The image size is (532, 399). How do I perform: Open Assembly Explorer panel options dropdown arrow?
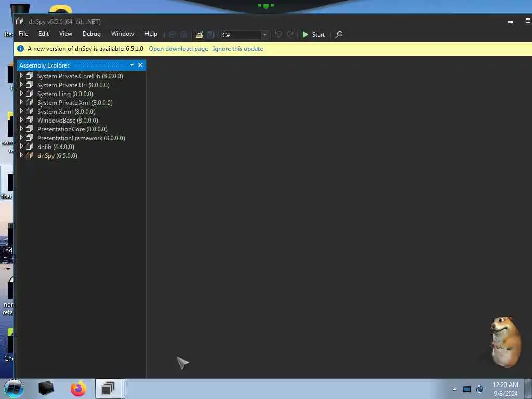click(132, 65)
